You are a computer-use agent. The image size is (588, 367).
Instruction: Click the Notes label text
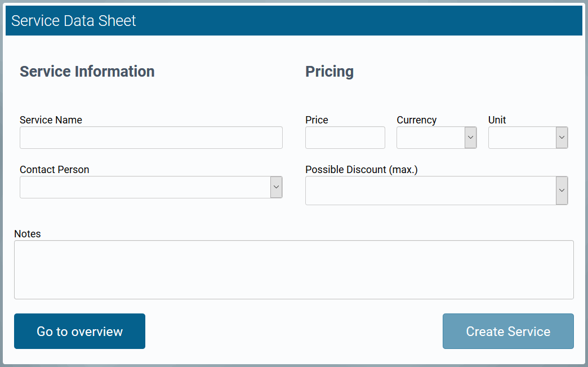click(x=28, y=234)
